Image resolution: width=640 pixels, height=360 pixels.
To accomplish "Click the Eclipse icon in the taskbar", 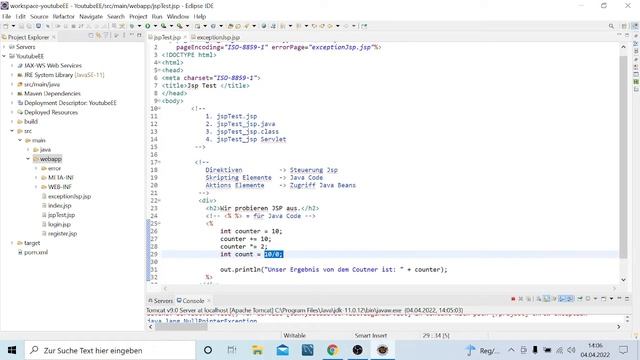I will (382, 350).
